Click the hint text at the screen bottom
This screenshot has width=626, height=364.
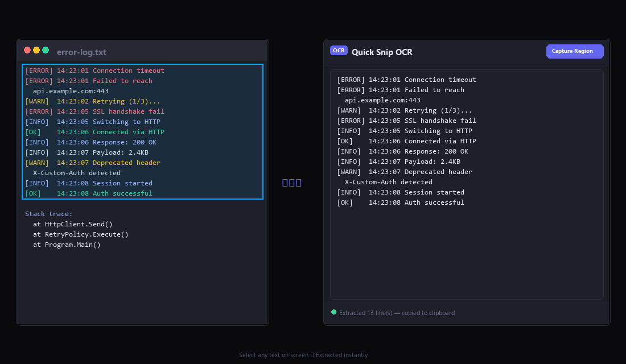point(303,354)
